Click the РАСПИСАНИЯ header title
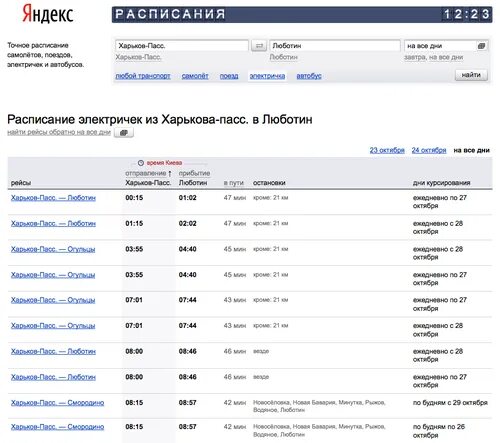The width and height of the screenshot is (500, 443). 170,14
